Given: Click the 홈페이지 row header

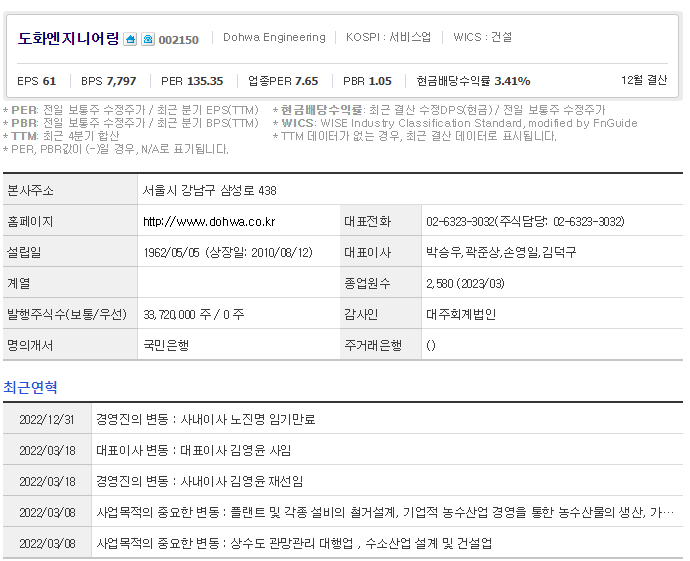Looking at the screenshot, I should [x=70, y=220].
